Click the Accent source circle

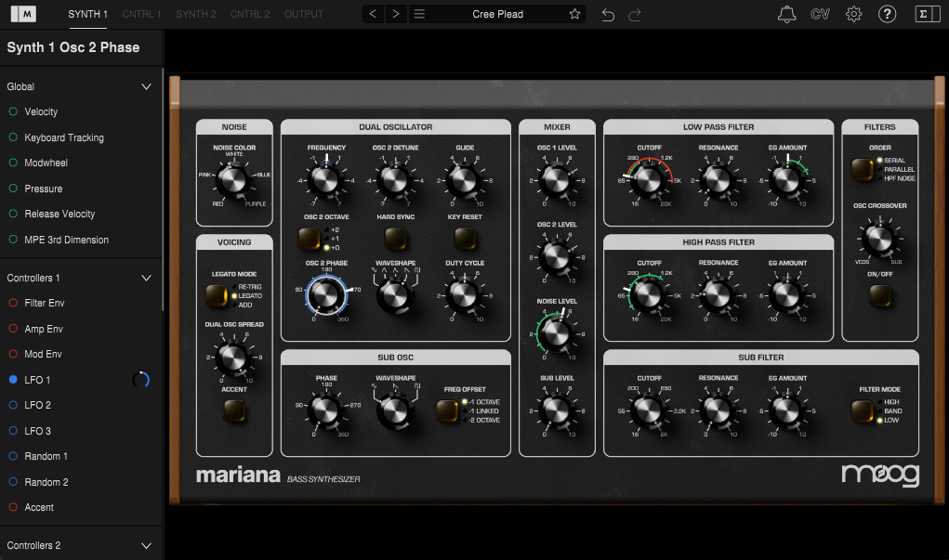[13, 507]
